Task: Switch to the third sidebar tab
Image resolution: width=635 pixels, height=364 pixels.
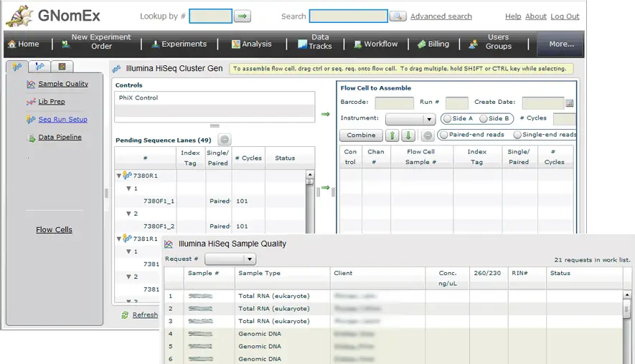Action: (x=62, y=67)
